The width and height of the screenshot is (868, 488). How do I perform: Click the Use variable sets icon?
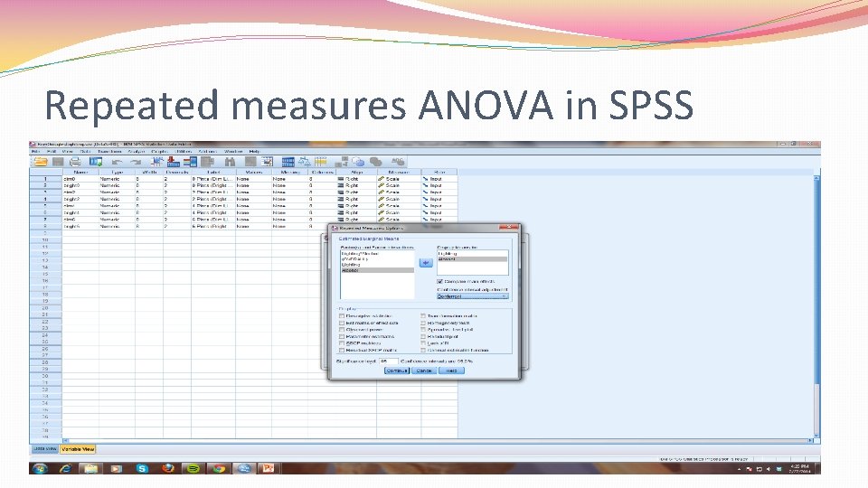(x=359, y=162)
